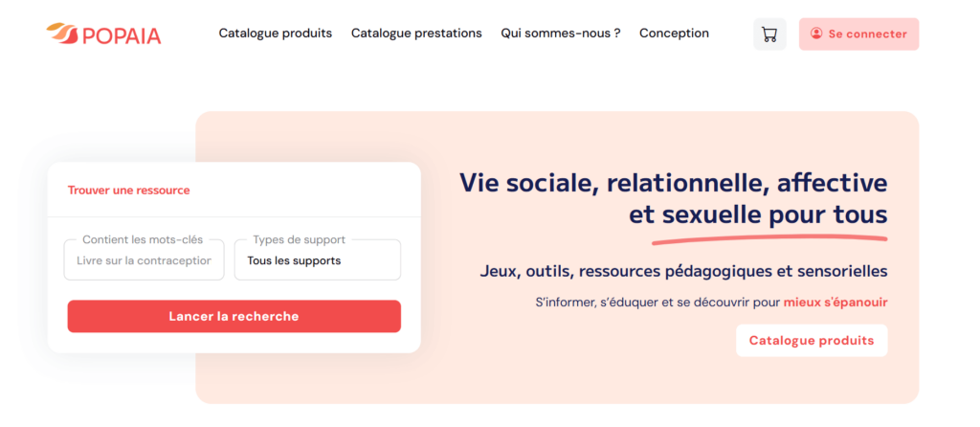Click the underlined et sexuelle pour tous text
Viewport: 980px width, 427px height.
(758, 214)
